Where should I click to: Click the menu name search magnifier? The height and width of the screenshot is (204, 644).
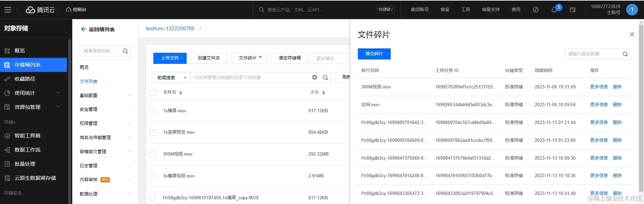pyautogui.click(x=125, y=51)
